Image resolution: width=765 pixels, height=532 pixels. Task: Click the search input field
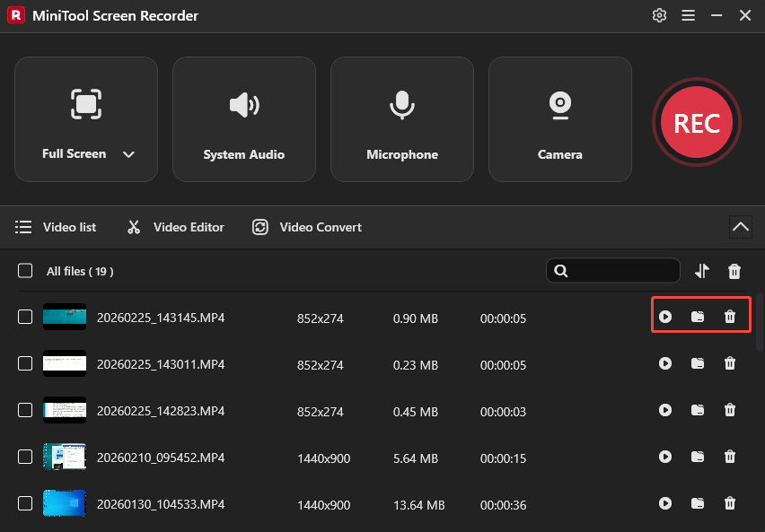pyautogui.click(x=613, y=270)
